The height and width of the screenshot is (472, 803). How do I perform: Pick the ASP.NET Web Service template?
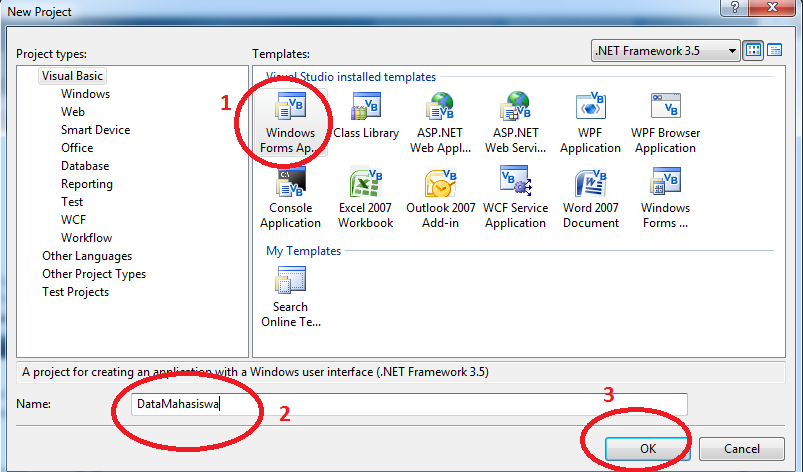coord(515,123)
